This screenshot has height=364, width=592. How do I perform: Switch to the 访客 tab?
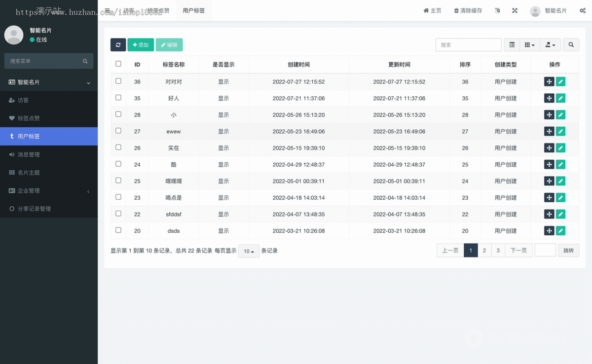point(128,10)
